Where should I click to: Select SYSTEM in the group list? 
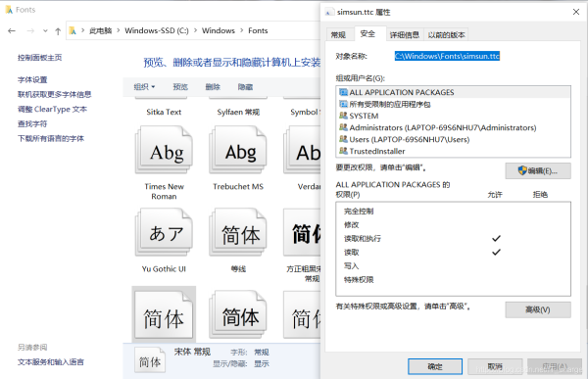(x=453, y=116)
